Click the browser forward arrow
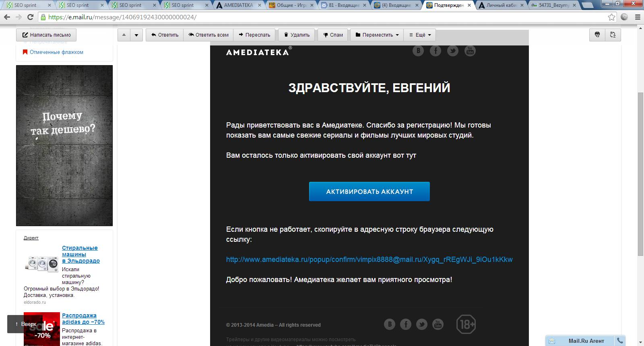 coord(19,17)
